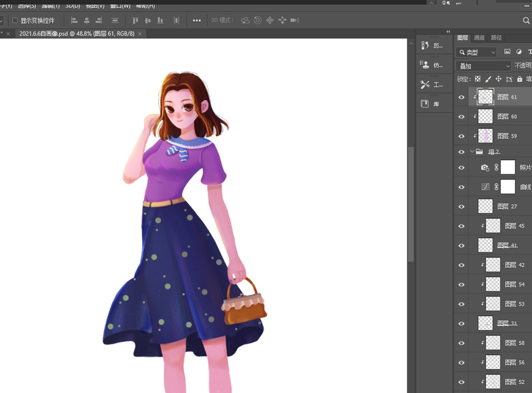Image resolution: width=532 pixels, height=393 pixels.
Task: Select the 3D pan mode icon
Action: tap(270, 20)
